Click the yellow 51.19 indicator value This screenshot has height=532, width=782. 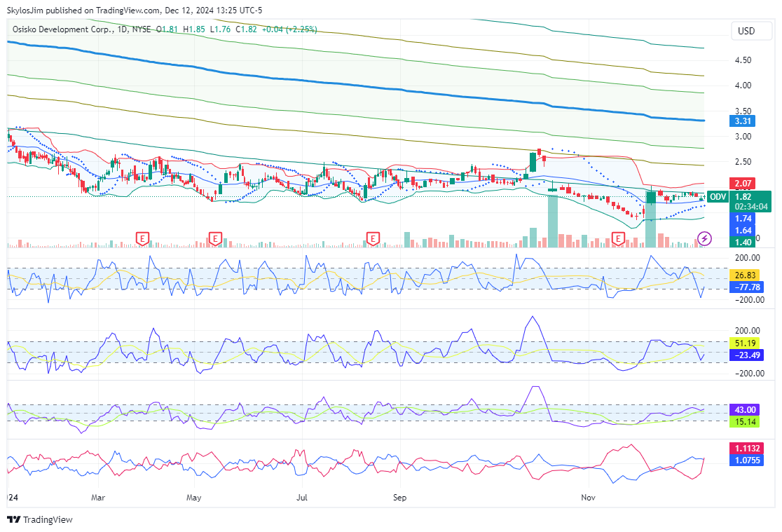(745, 343)
